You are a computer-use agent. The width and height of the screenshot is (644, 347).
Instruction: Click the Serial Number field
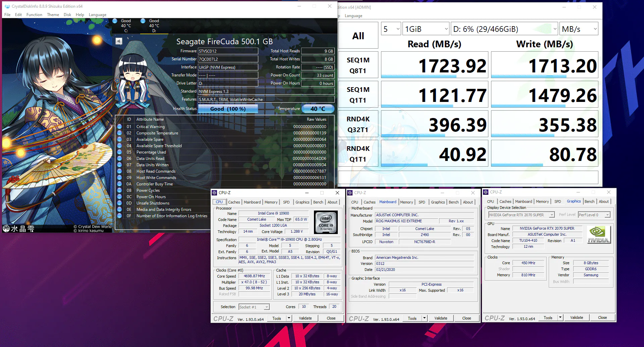click(x=228, y=59)
